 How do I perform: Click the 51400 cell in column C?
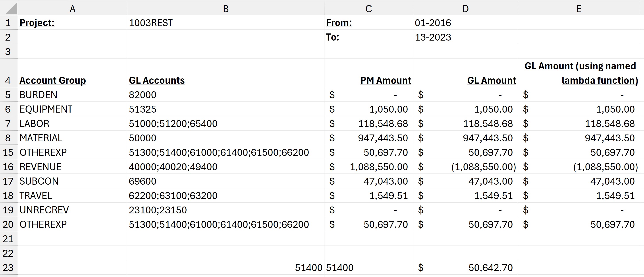point(369,267)
